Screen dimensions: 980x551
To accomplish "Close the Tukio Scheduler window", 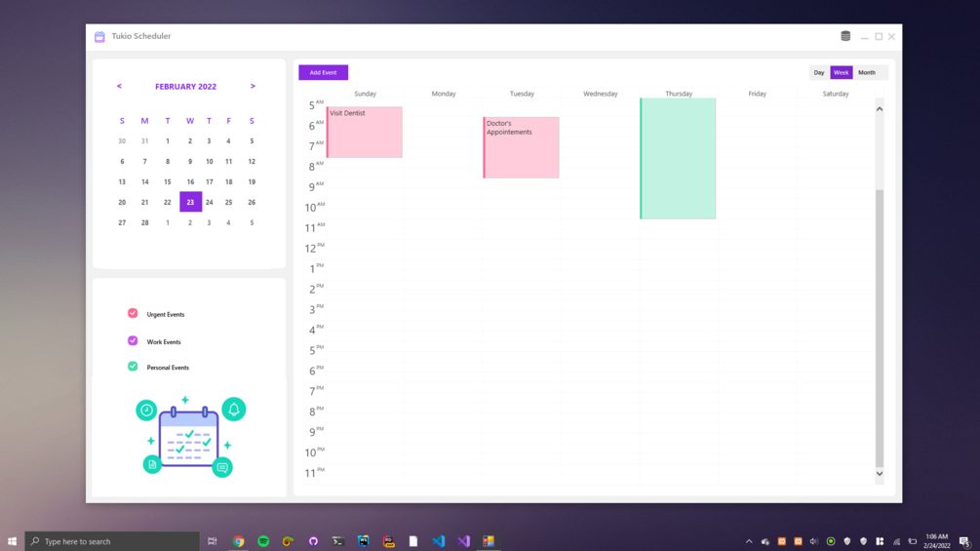I will (x=892, y=37).
